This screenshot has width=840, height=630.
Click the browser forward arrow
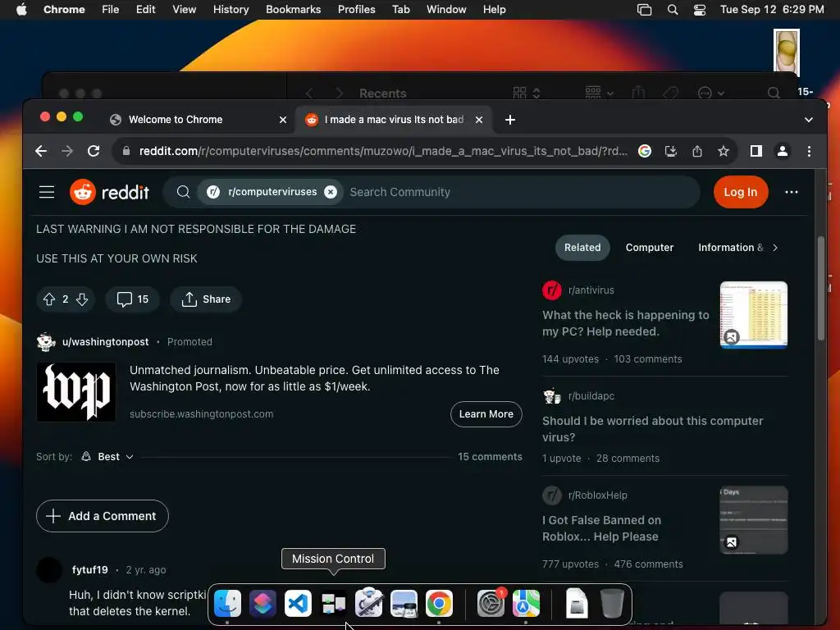click(67, 151)
